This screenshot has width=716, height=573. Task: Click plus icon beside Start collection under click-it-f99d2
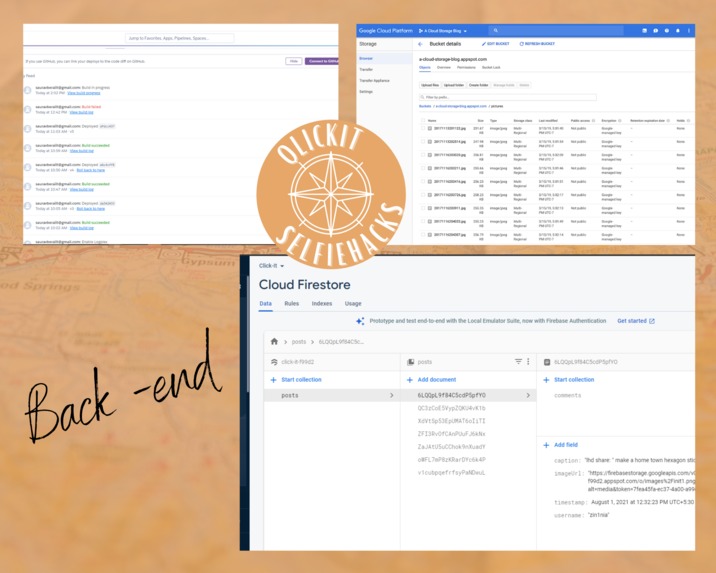274,379
